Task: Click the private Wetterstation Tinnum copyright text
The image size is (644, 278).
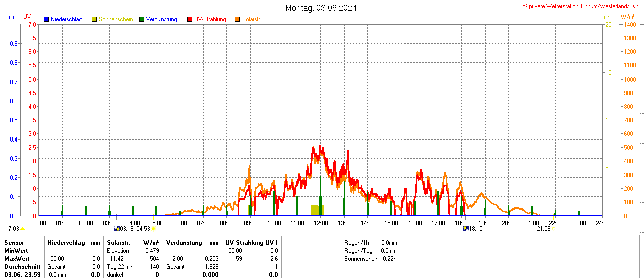Action: pos(583,6)
